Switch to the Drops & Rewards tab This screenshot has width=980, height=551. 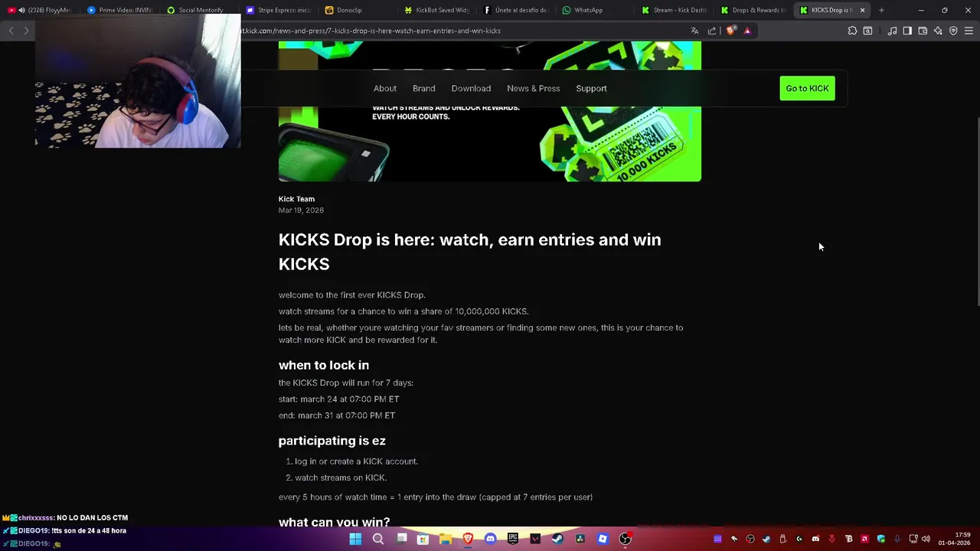click(753, 10)
